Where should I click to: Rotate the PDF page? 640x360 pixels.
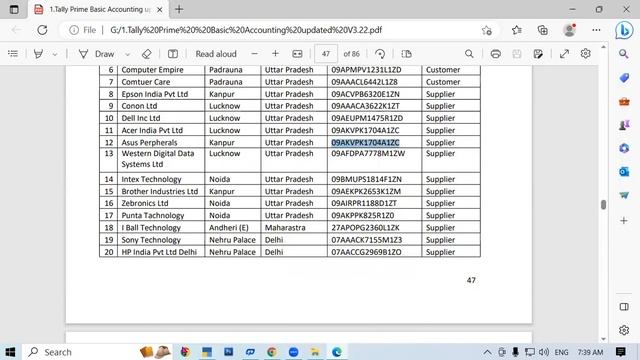[380, 53]
